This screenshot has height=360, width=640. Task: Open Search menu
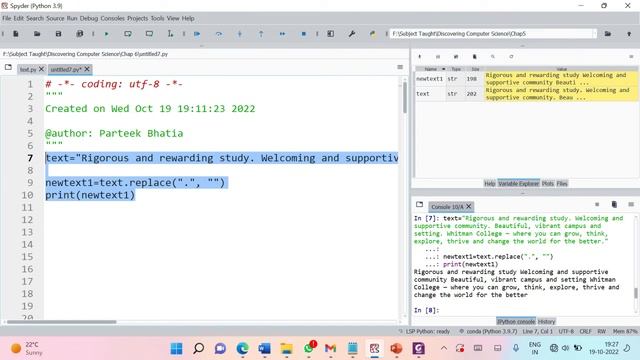click(x=35, y=18)
